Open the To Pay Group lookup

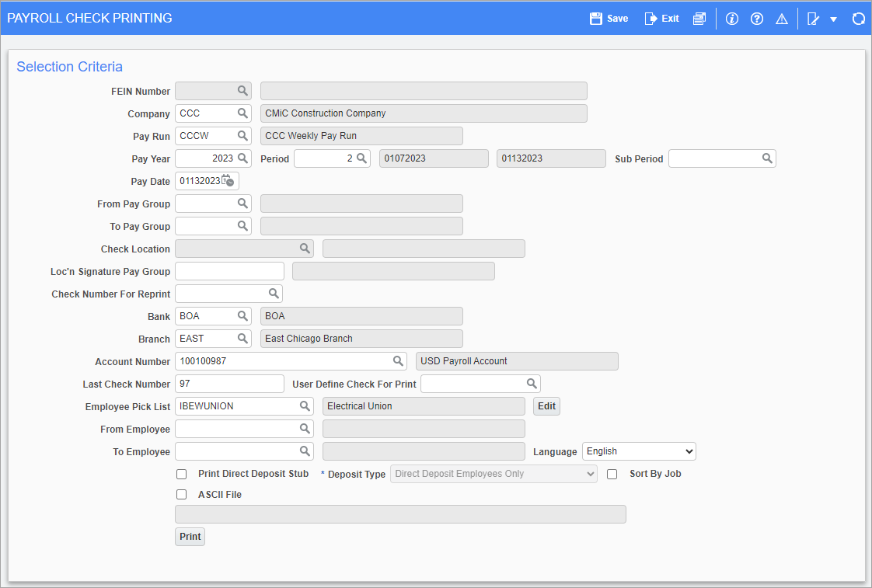tap(242, 225)
